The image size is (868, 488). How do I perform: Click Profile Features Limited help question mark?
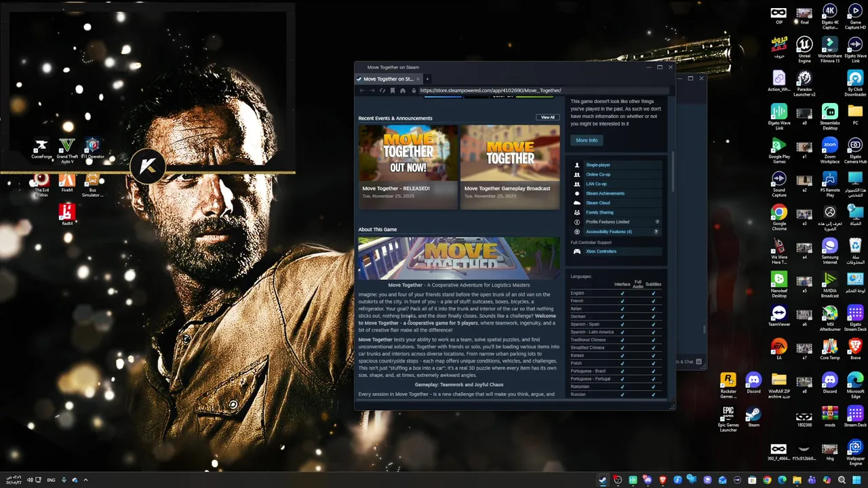pos(657,222)
